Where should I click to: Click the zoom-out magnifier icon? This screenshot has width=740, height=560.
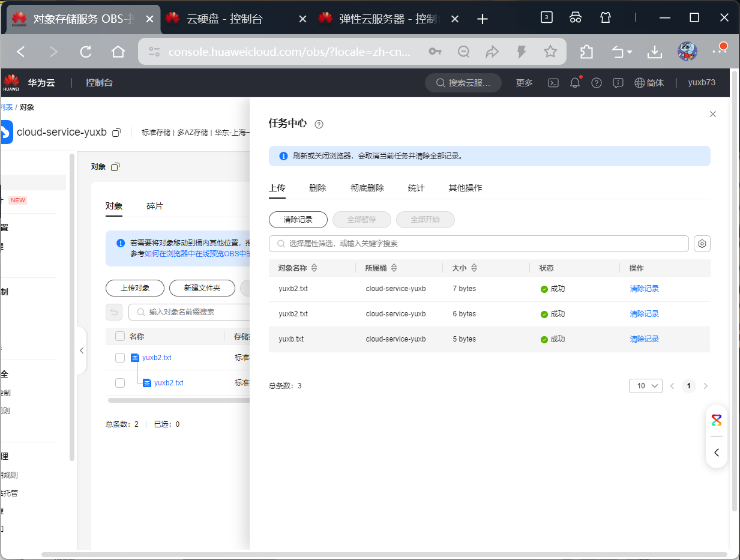tap(464, 52)
